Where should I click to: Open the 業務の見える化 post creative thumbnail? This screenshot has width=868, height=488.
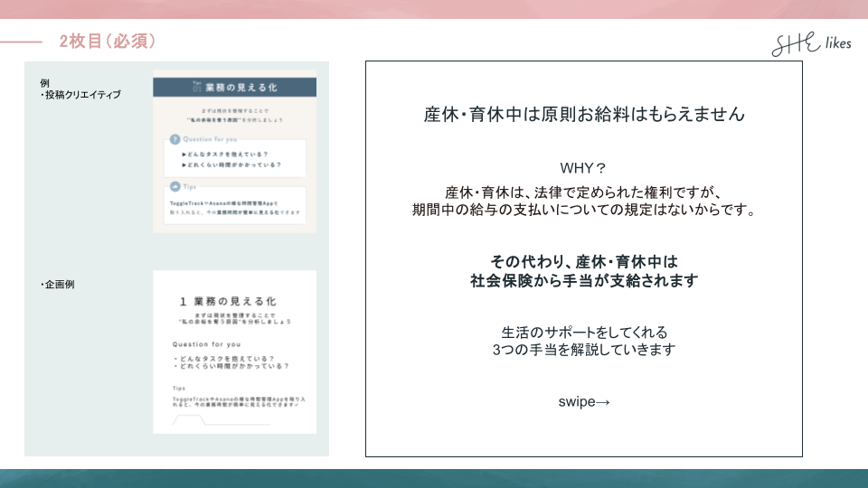click(235, 151)
